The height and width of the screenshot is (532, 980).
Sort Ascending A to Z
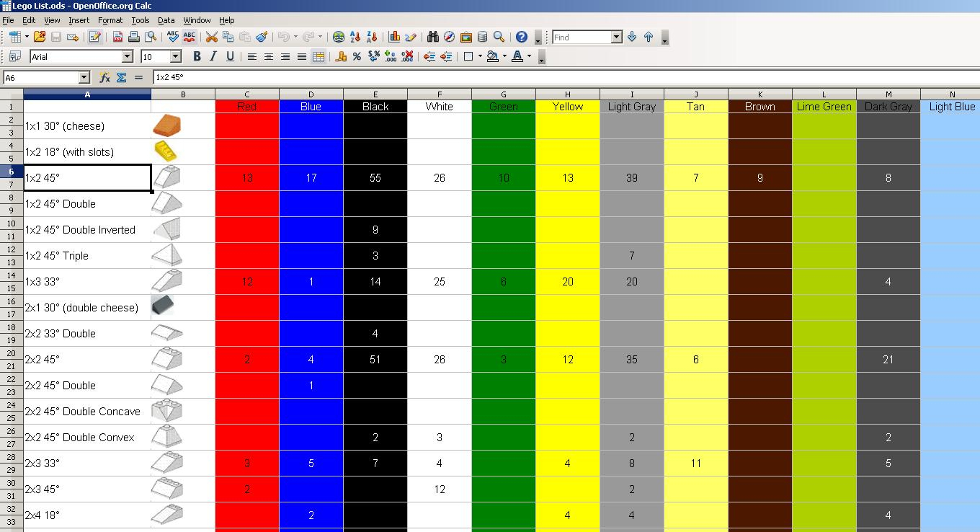tap(355, 37)
